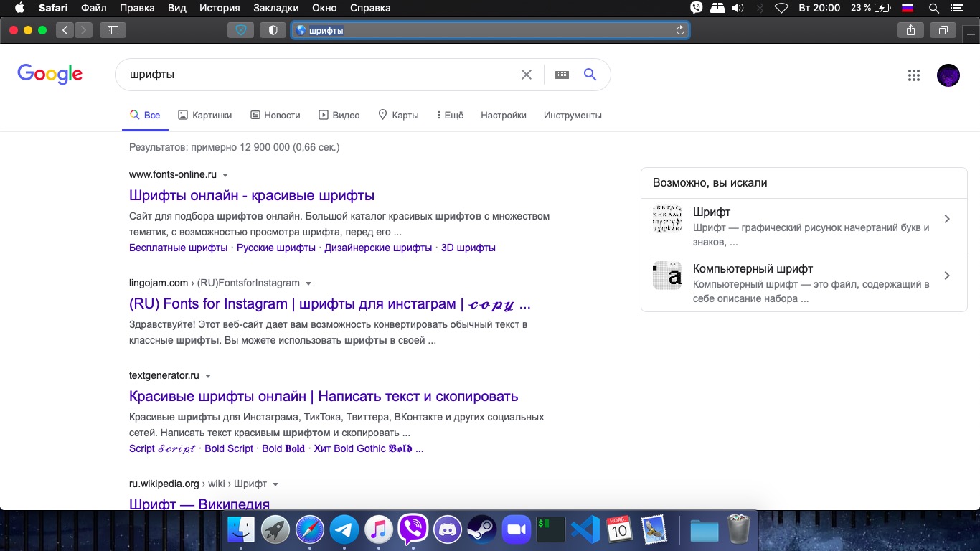This screenshot has width=980, height=551.
Task: Open the Fonts for Instagram result
Action: click(x=330, y=303)
